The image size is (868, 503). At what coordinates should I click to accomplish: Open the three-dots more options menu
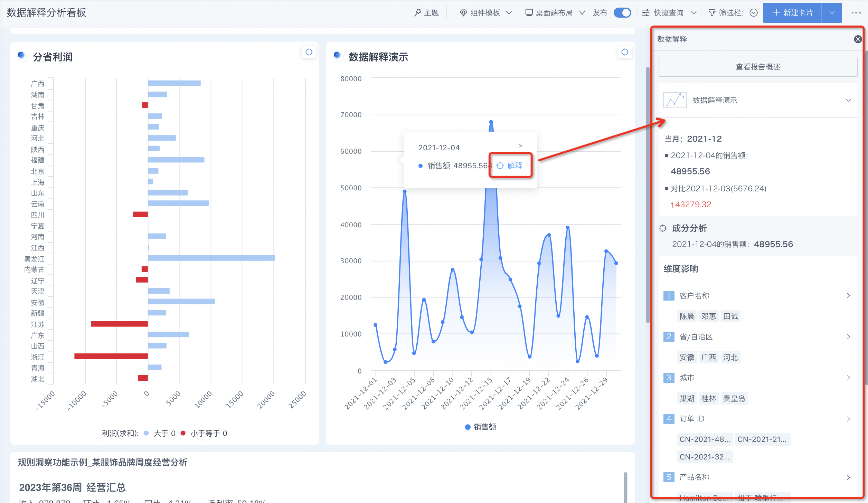point(856,13)
